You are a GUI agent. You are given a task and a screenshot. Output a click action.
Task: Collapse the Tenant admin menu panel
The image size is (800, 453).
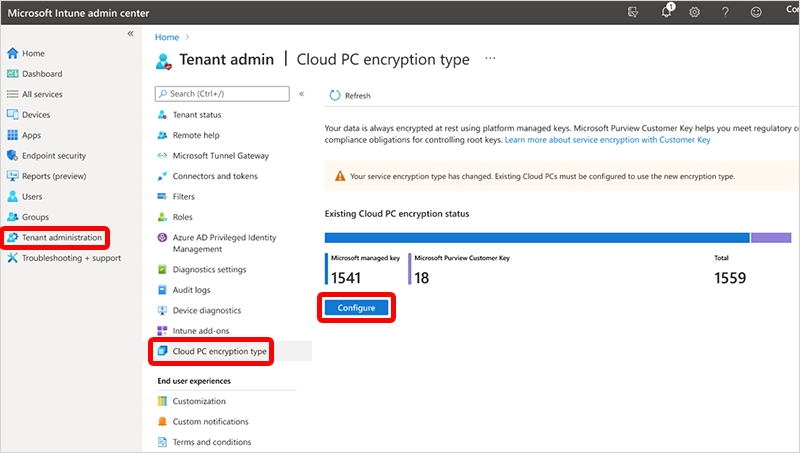(x=302, y=93)
